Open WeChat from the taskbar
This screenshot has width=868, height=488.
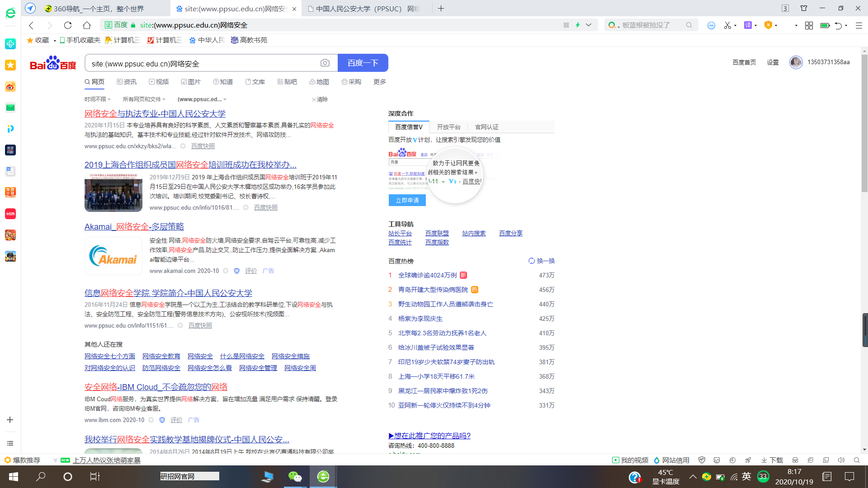pos(295,476)
